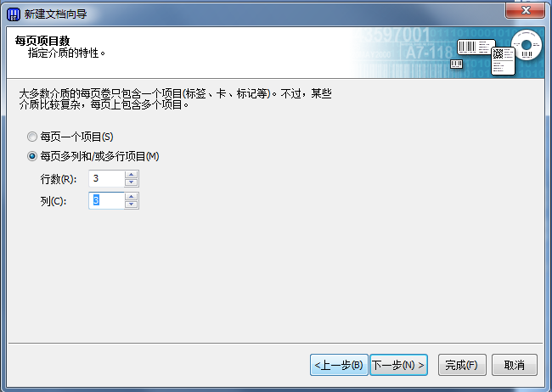Close the 新建文档向导 dialog
Image resolution: width=552 pixels, height=392 pixels.
click(x=525, y=10)
